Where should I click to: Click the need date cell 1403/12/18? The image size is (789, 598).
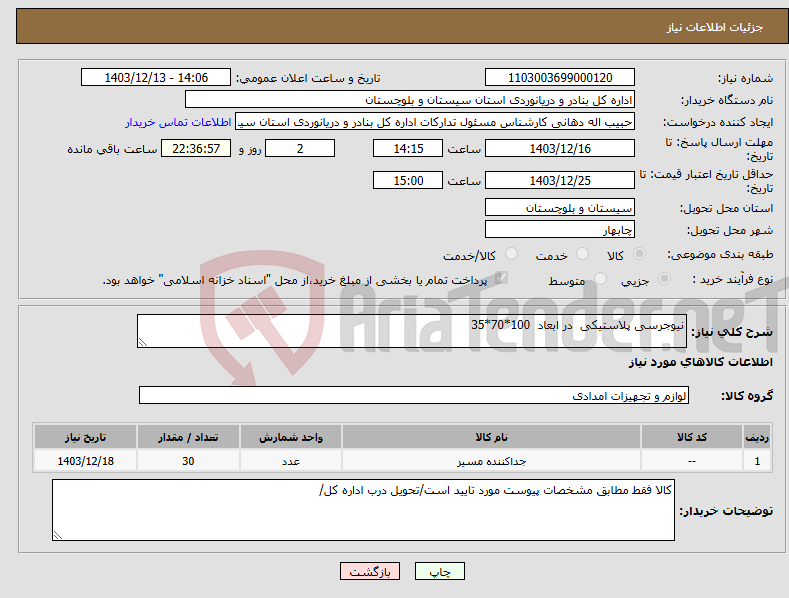pyautogui.click(x=86, y=461)
